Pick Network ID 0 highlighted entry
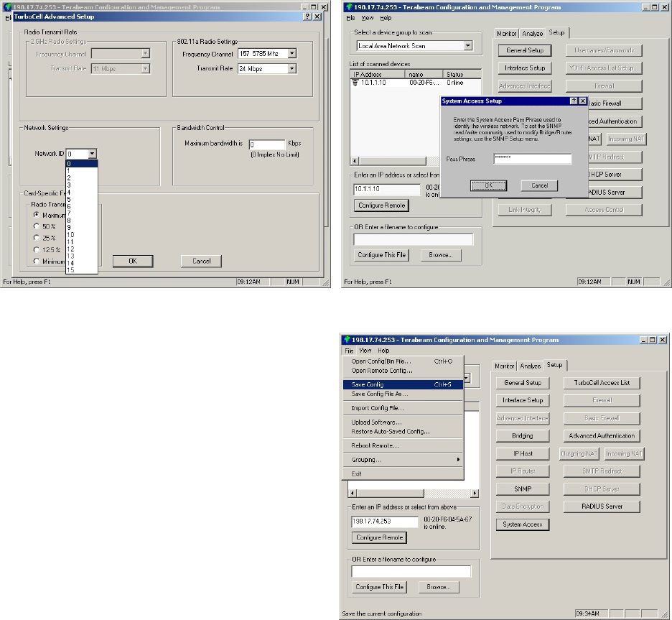This screenshot has height=620, width=672. [81, 164]
